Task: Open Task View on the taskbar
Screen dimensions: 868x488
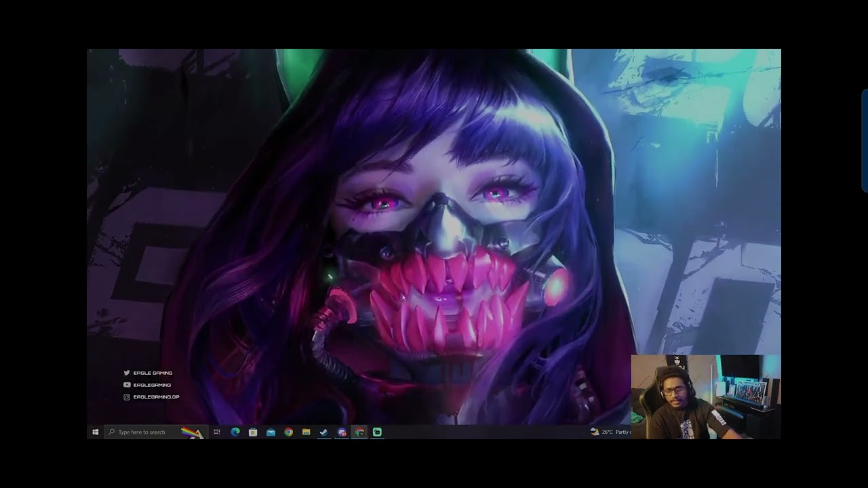Action: [217, 432]
